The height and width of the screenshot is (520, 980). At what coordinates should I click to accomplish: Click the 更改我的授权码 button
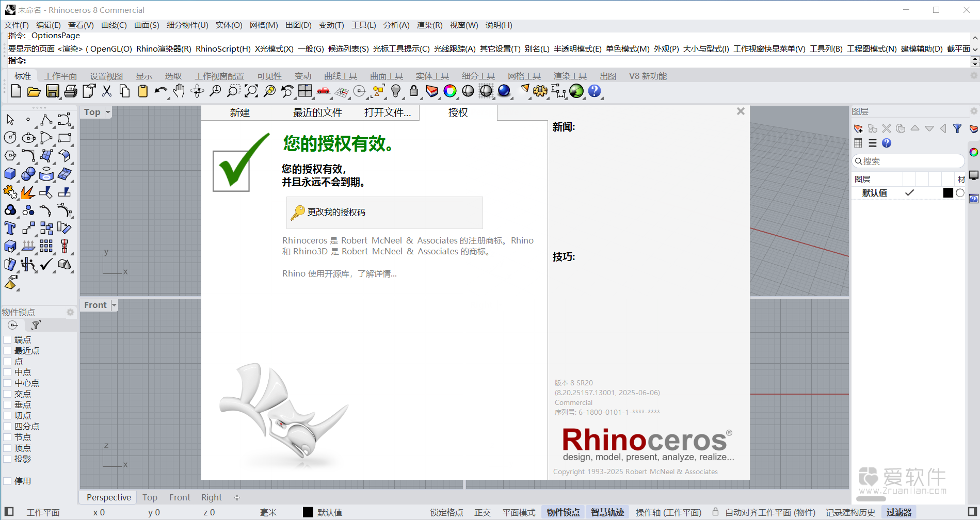pos(384,213)
